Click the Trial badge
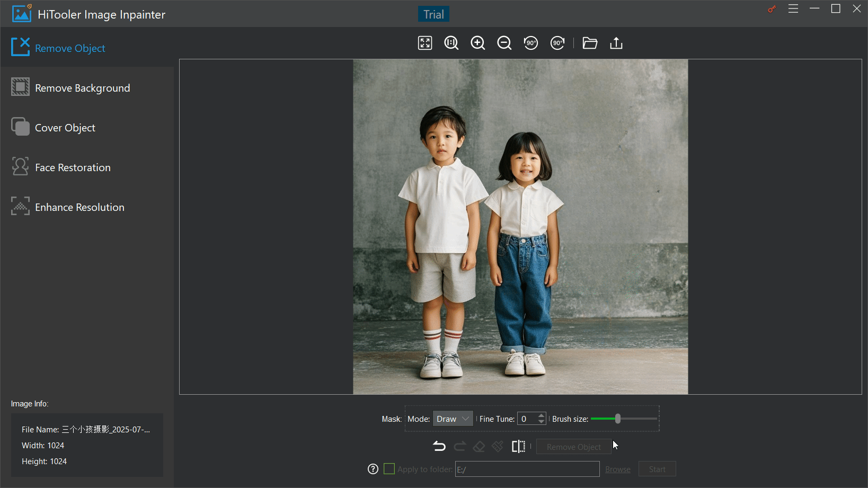The image size is (868, 488). (433, 14)
